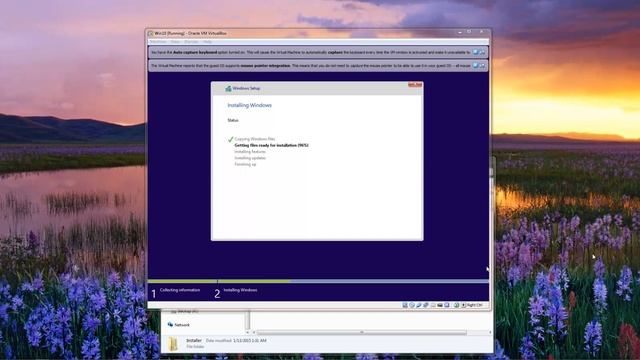Click the VirtualBox window title bar icon
This screenshot has height=360, width=640.
[151, 33]
